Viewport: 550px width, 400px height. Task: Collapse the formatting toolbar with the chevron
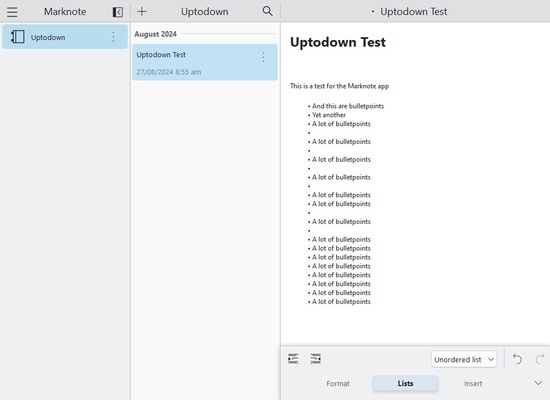tap(538, 383)
